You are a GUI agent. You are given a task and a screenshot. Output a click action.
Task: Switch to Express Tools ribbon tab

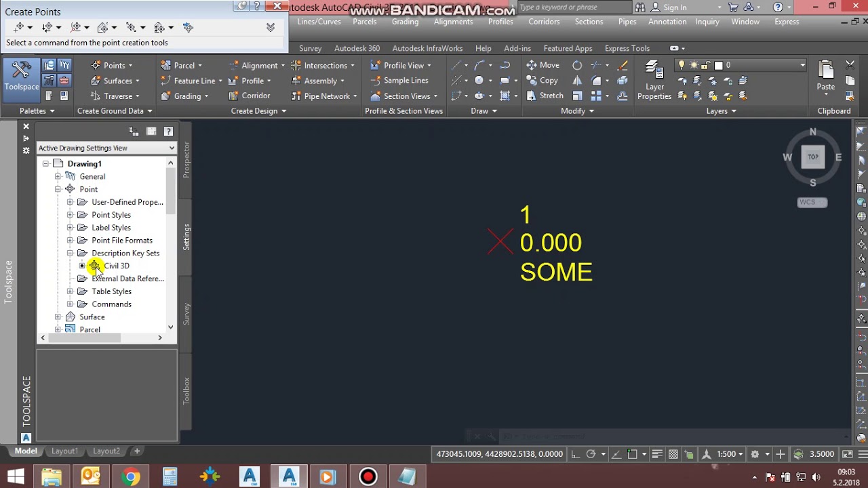627,48
